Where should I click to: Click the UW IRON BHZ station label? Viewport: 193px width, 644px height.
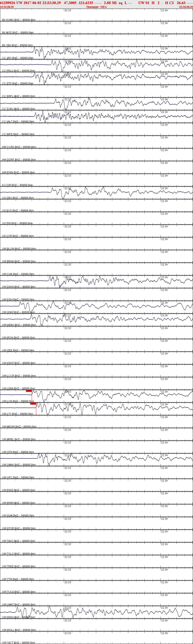18,338
